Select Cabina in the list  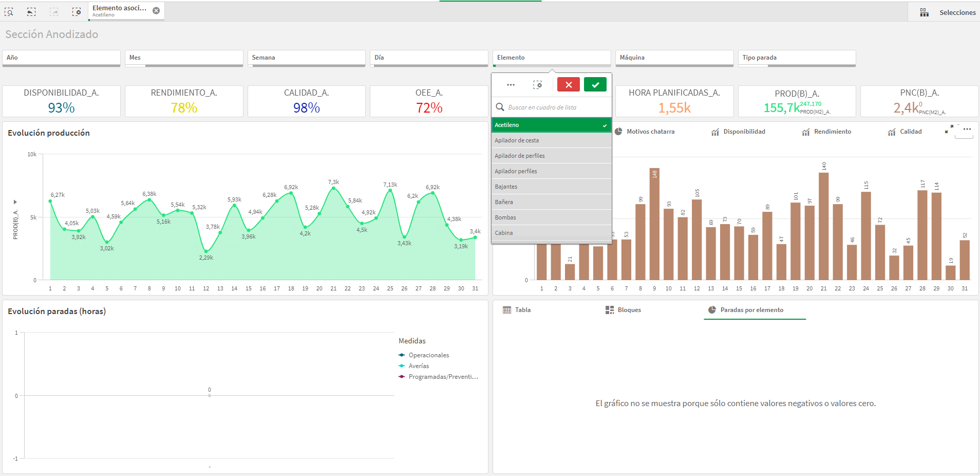[x=552, y=233]
